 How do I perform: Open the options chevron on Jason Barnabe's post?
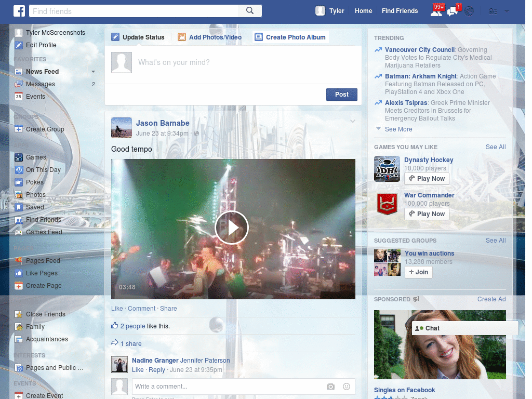click(353, 121)
